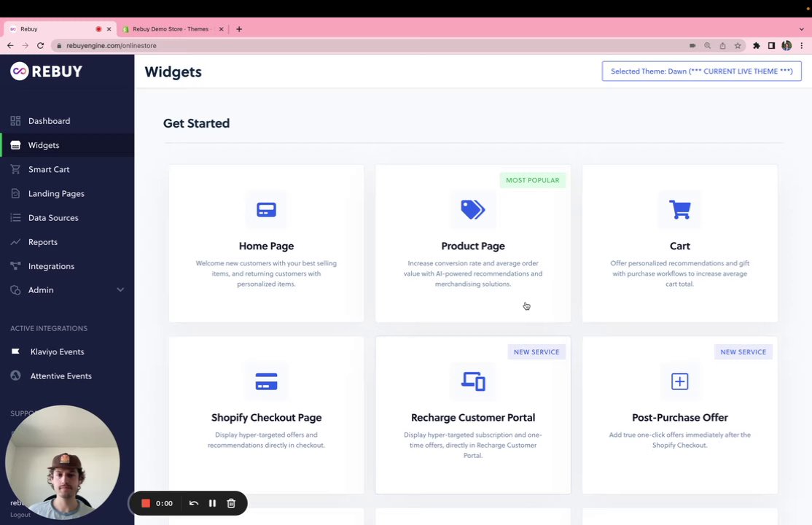Click the Reports chart icon
This screenshot has height=525, width=812.
tap(15, 241)
